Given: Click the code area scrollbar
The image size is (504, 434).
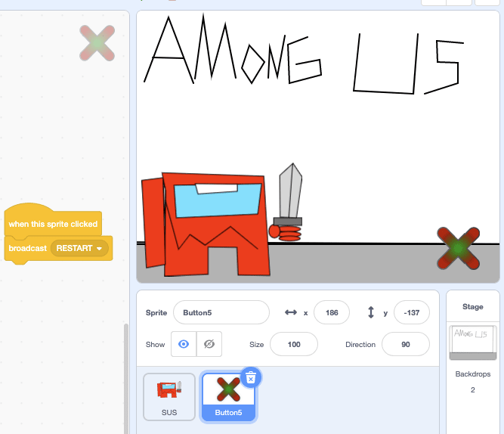Looking at the screenshot, I should pyautogui.click(x=126, y=379).
